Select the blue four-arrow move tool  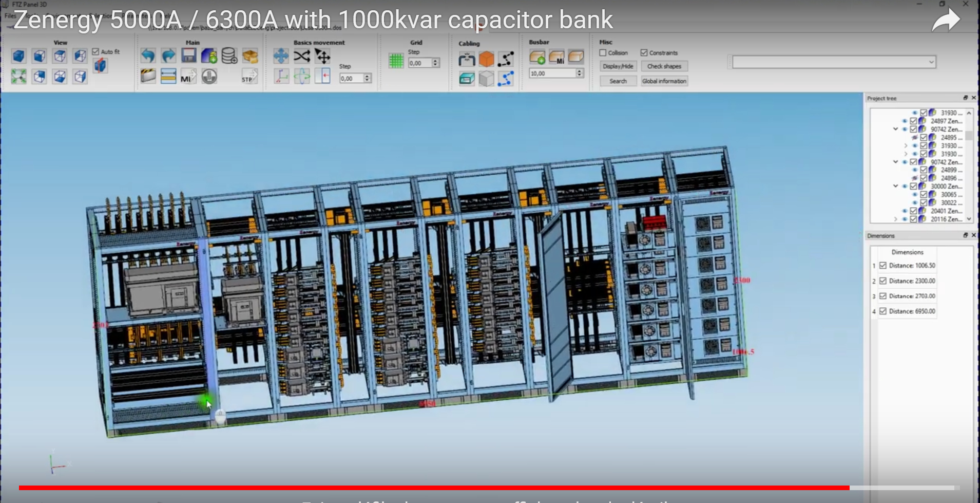point(281,56)
